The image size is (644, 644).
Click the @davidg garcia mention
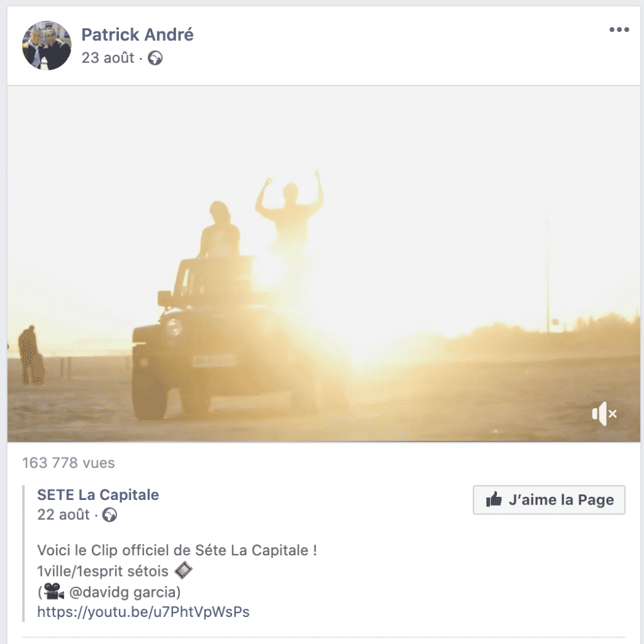[125, 592]
